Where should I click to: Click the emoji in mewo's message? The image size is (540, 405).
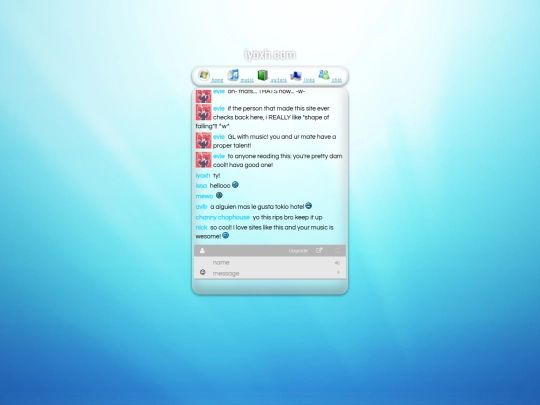tap(219, 195)
